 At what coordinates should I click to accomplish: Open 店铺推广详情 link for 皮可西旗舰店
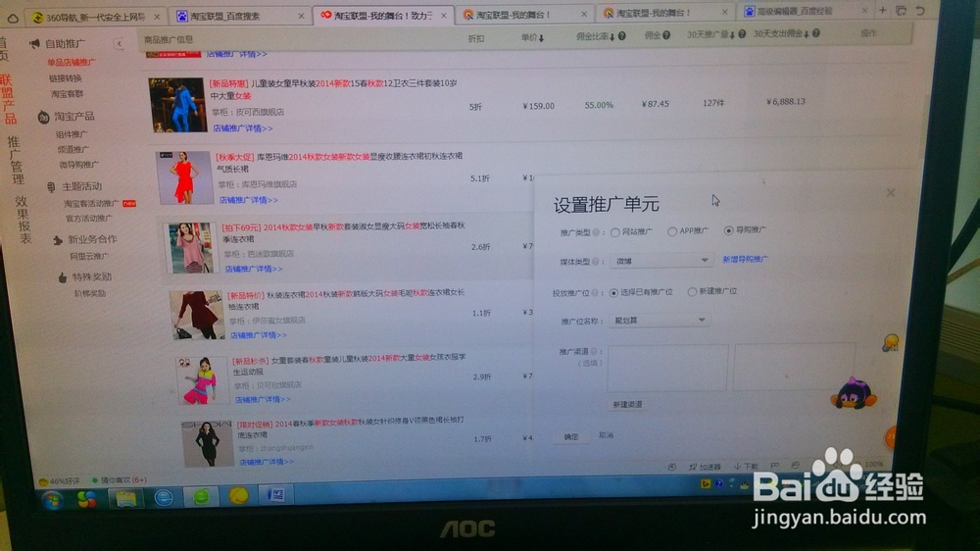242,128
